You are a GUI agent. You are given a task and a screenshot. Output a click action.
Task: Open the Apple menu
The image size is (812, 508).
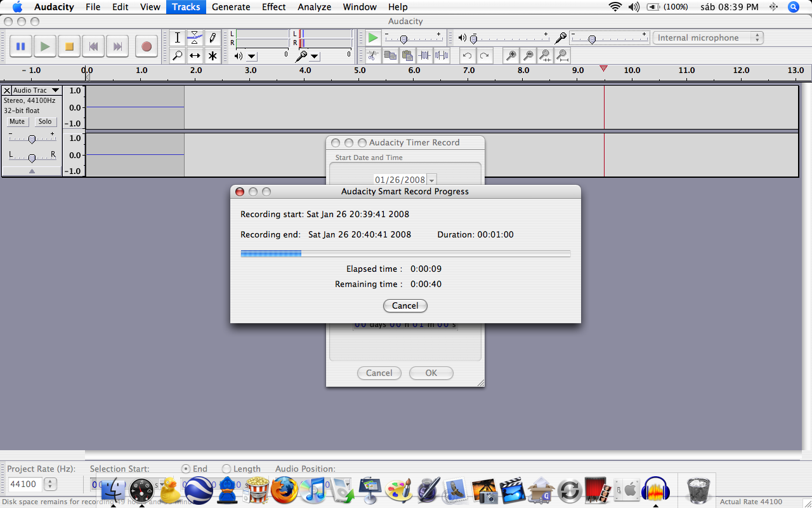tap(17, 7)
